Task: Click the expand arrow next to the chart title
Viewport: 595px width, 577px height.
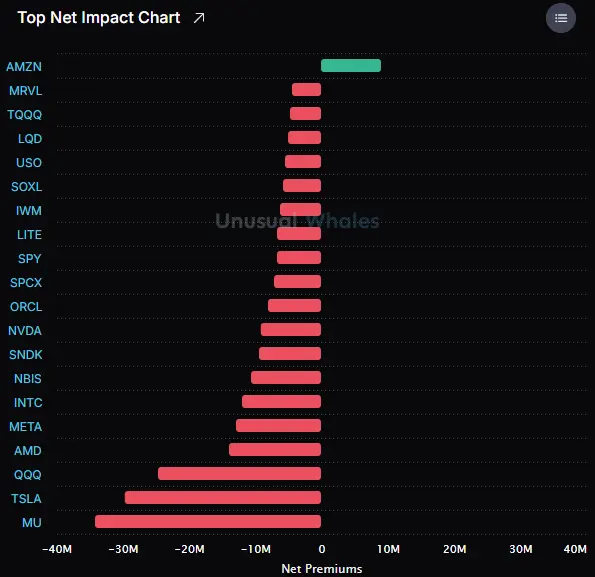Action: [x=199, y=18]
